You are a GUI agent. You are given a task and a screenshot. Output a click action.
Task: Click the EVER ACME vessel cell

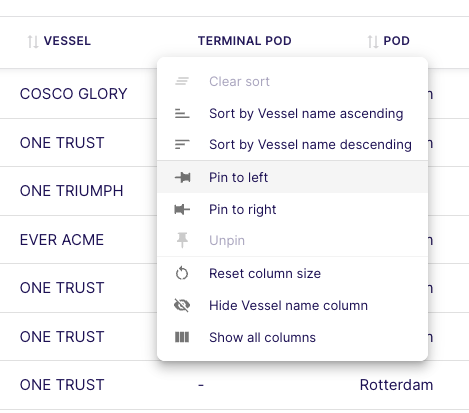coord(62,240)
